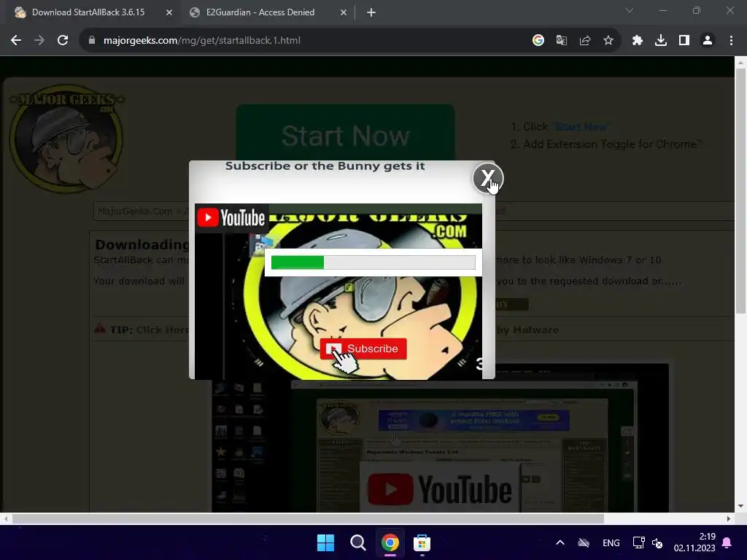Select the Download StartAllBack 3.6.15 tab
Image resolution: width=747 pixels, height=560 pixels.
pos(88,12)
